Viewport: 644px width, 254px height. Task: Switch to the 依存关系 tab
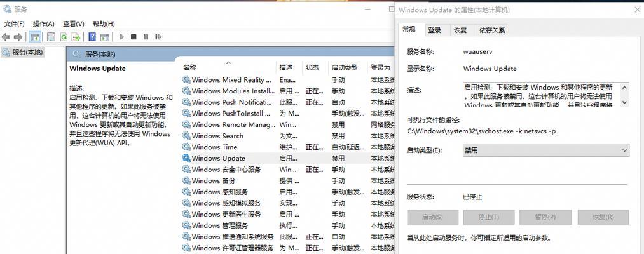492,30
